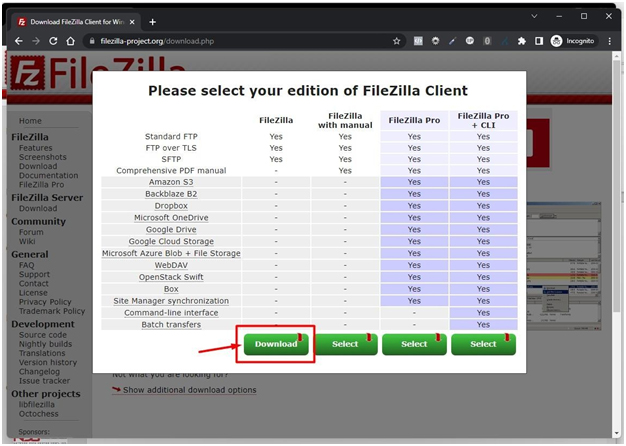Open Wiki under Community
Image resolution: width=626 pixels, height=446 pixels.
27,241
